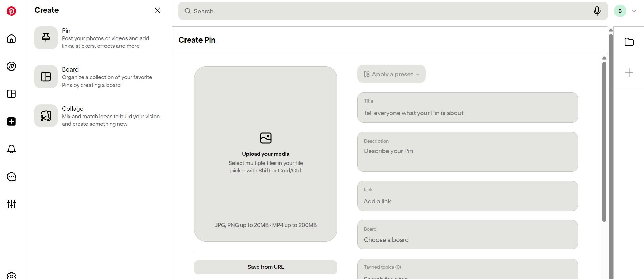
Task: Focus the Title input field
Action: point(467,107)
